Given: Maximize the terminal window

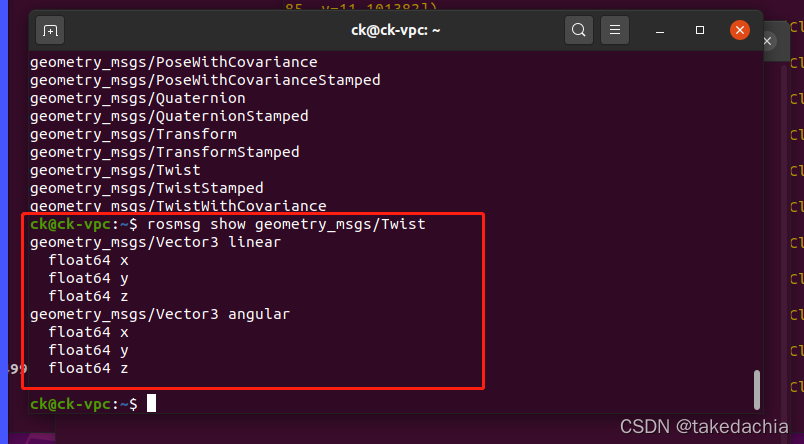Looking at the screenshot, I should pos(700,30).
